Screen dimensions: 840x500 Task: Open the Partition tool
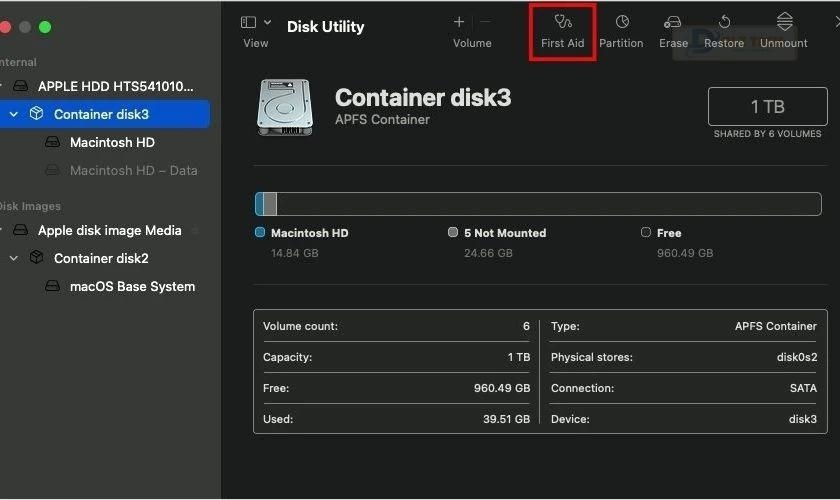pyautogui.click(x=621, y=22)
